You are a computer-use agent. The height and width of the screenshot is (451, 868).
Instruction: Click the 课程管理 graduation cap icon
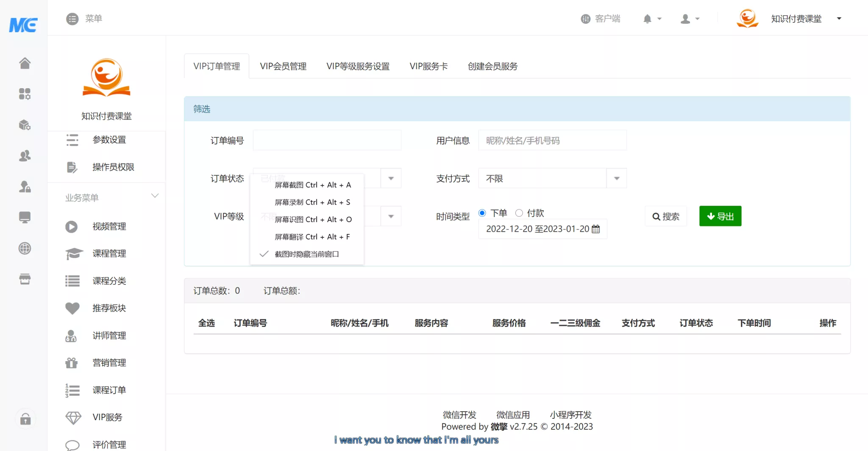pyautogui.click(x=74, y=253)
